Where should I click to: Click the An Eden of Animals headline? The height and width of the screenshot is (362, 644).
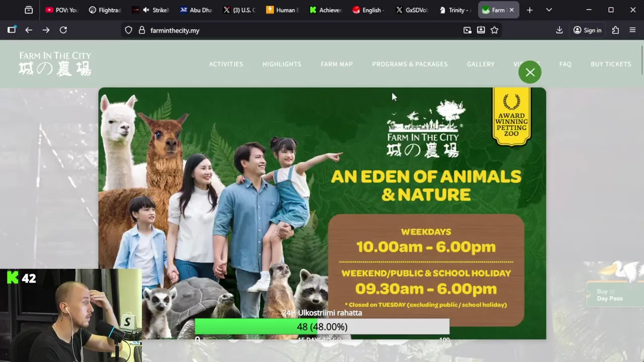tap(426, 186)
